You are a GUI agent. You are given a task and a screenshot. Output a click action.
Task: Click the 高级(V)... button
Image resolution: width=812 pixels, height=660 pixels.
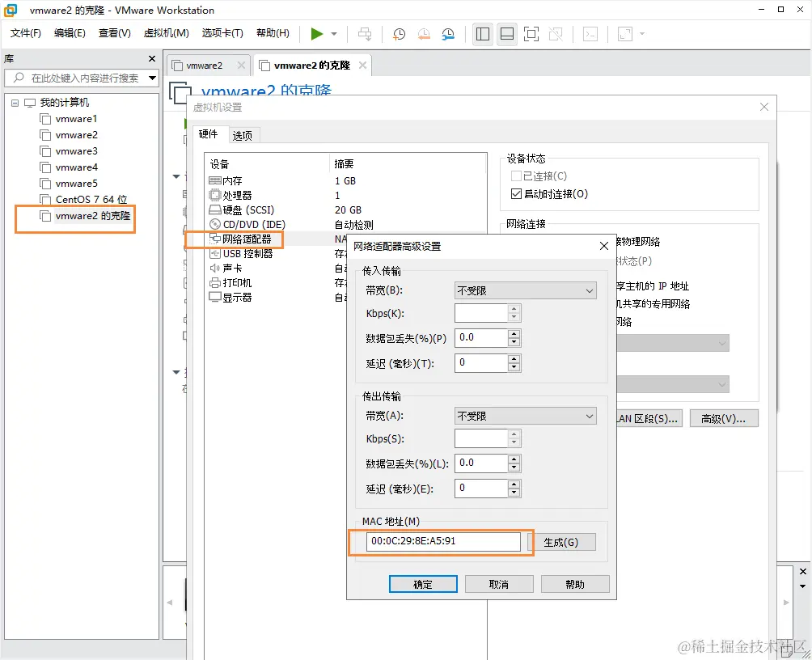coord(724,418)
